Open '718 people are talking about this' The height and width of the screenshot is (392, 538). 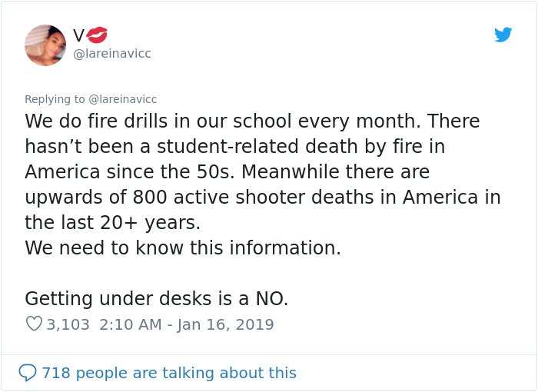(168, 373)
